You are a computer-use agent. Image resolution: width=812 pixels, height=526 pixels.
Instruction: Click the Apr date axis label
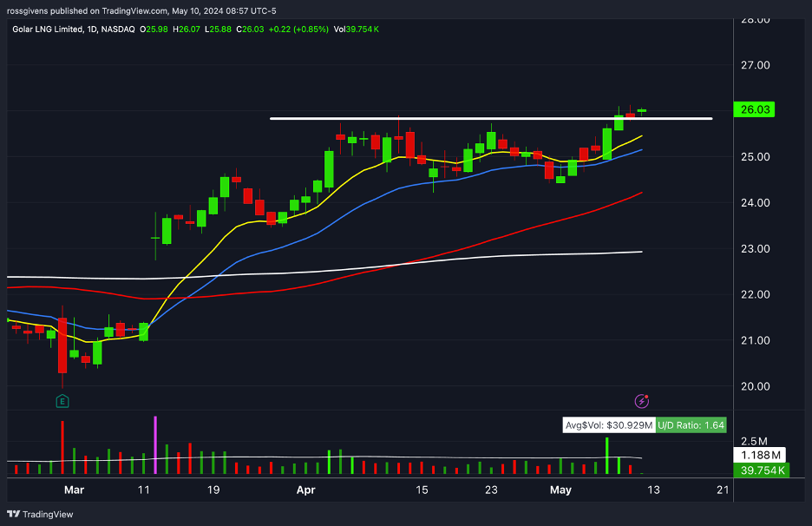tap(305, 490)
